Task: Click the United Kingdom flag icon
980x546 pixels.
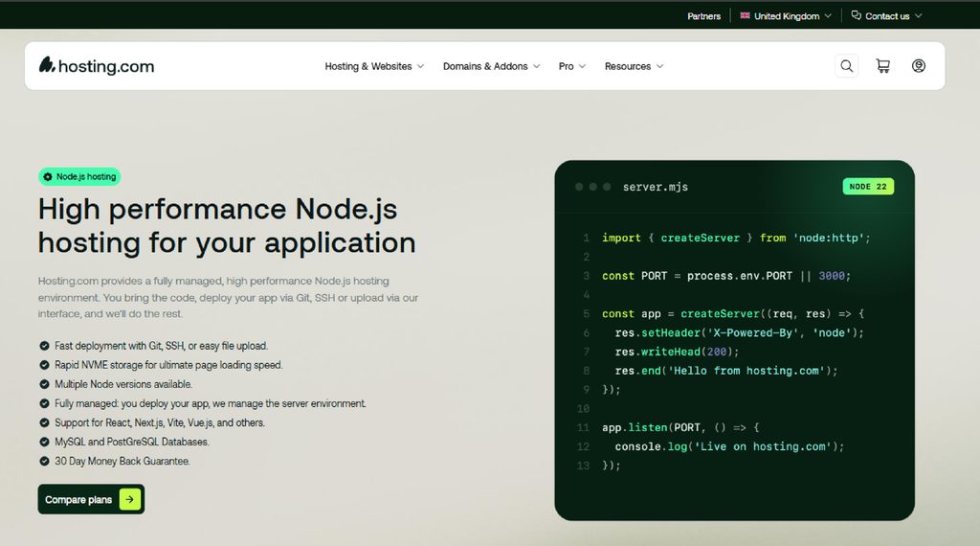Action: coord(745,15)
